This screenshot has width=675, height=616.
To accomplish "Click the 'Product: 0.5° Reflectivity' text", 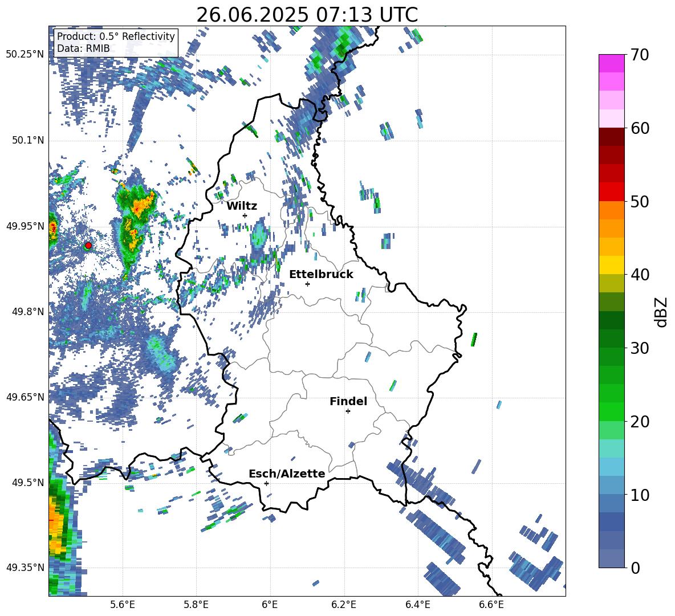I will coord(116,36).
